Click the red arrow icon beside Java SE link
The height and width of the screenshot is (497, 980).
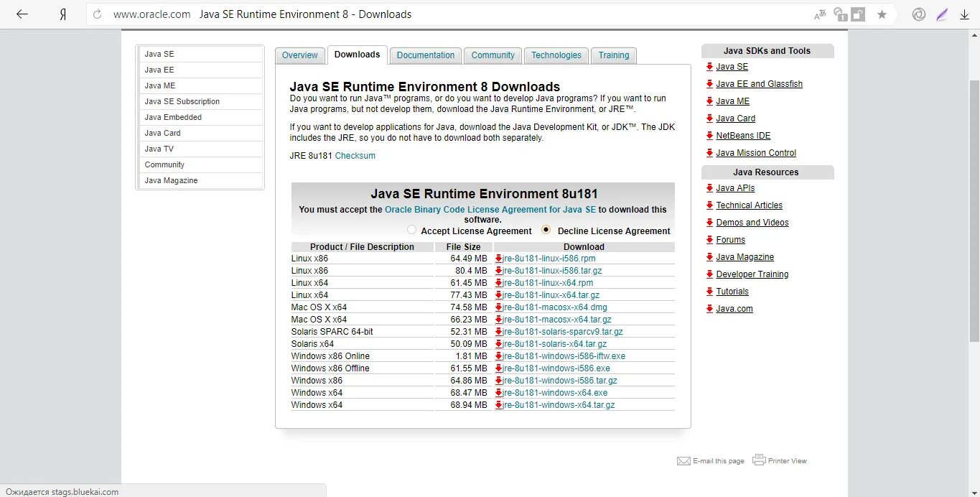tap(709, 67)
